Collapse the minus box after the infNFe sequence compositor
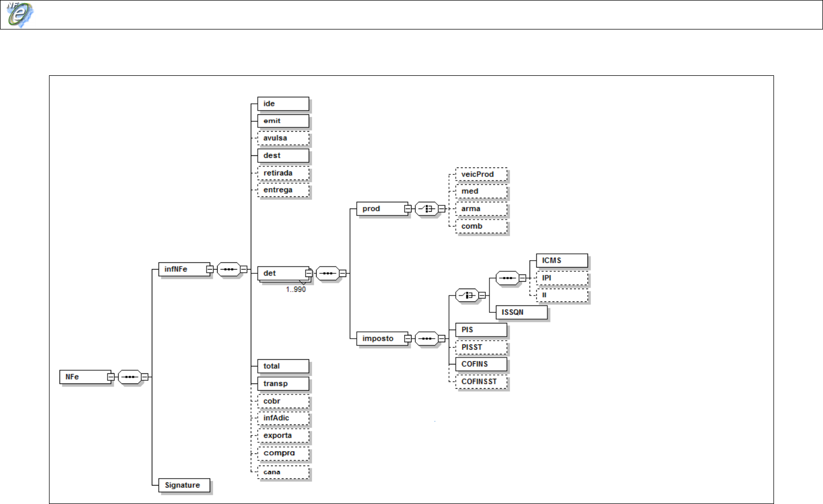823x504 pixels. tap(243, 269)
